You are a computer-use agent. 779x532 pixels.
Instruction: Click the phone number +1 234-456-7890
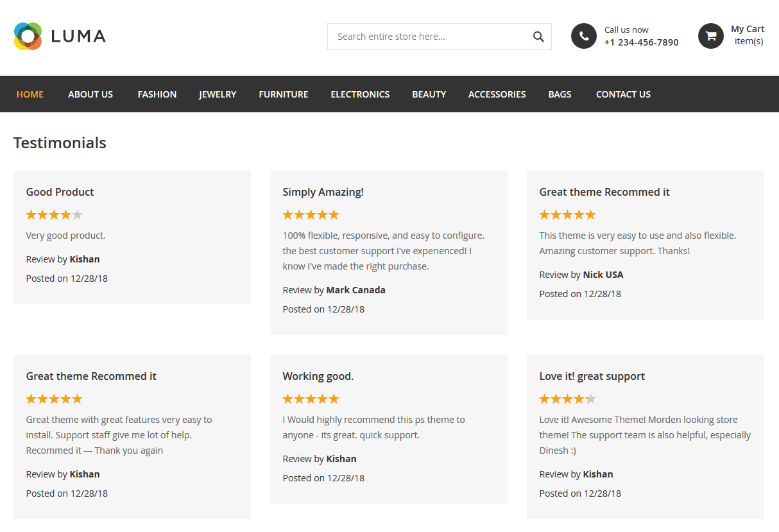[x=641, y=42]
